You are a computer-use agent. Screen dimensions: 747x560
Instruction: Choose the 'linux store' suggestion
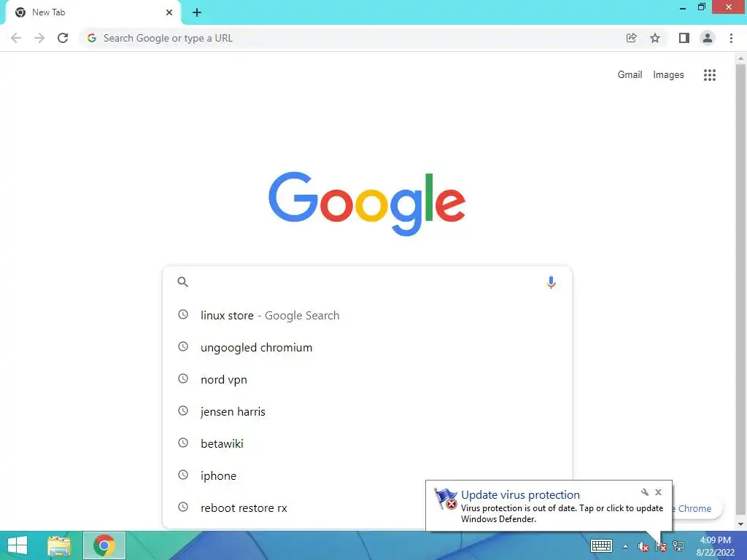tap(367, 315)
